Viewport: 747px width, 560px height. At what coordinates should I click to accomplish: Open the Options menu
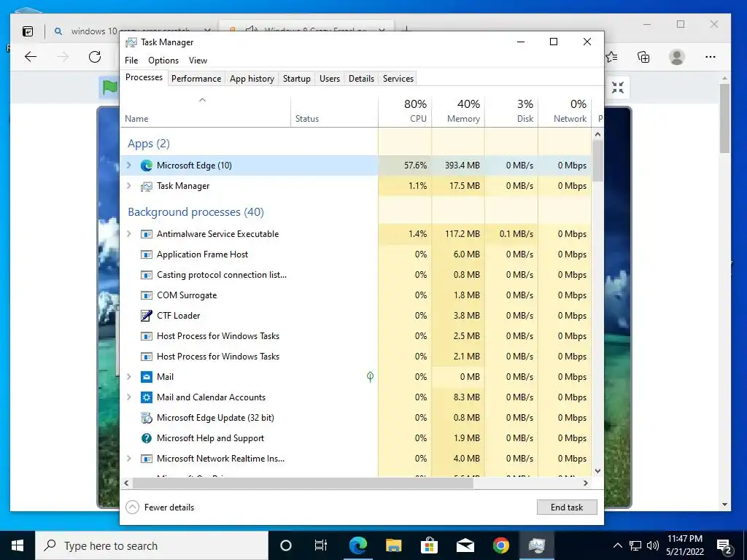[x=163, y=61]
